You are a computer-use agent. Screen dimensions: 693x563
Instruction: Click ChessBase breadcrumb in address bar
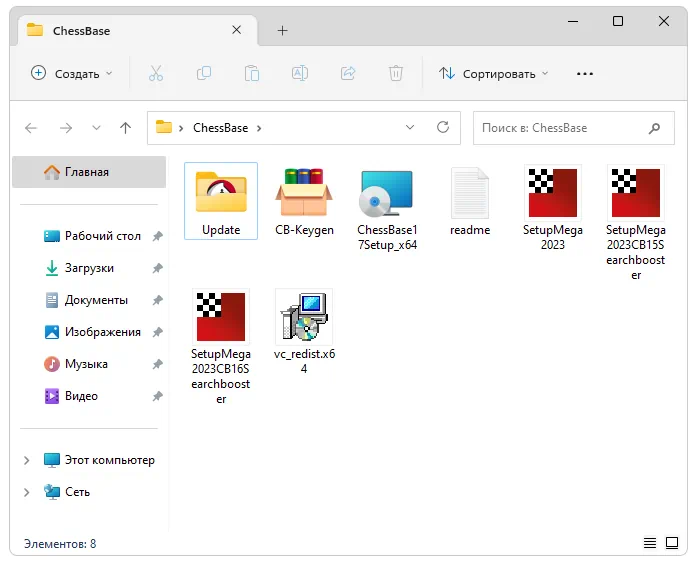pyautogui.click(x=221, y=128)
